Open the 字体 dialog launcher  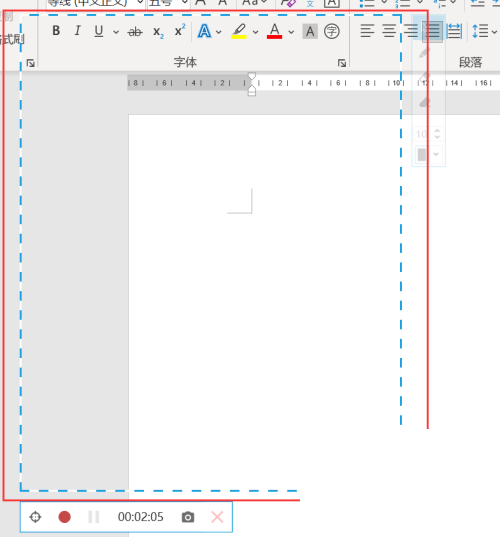(342, 63)
